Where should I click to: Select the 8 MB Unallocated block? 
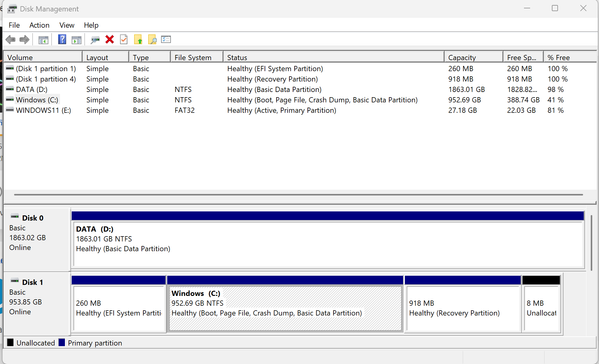click(x=541, y=304)
